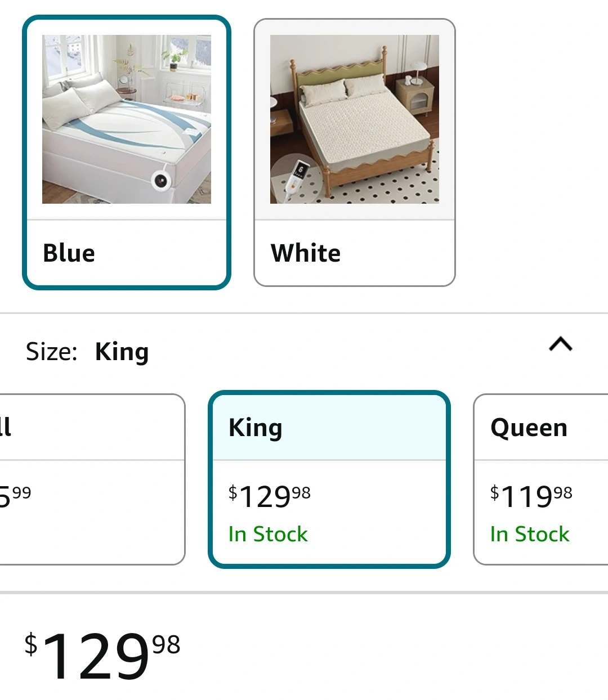Click the $129.98 price inside King card

coord(269,496)
